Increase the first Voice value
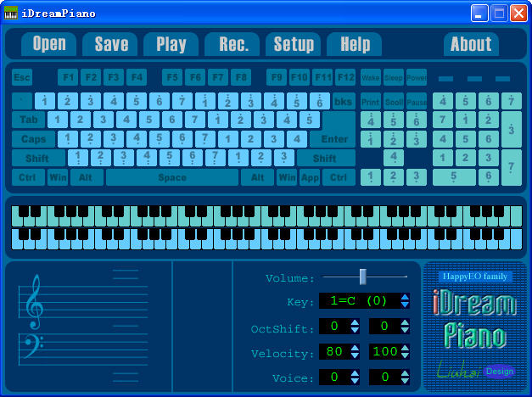Image resolution: width=532 pixels, height=397 pixels. point(355,373)
